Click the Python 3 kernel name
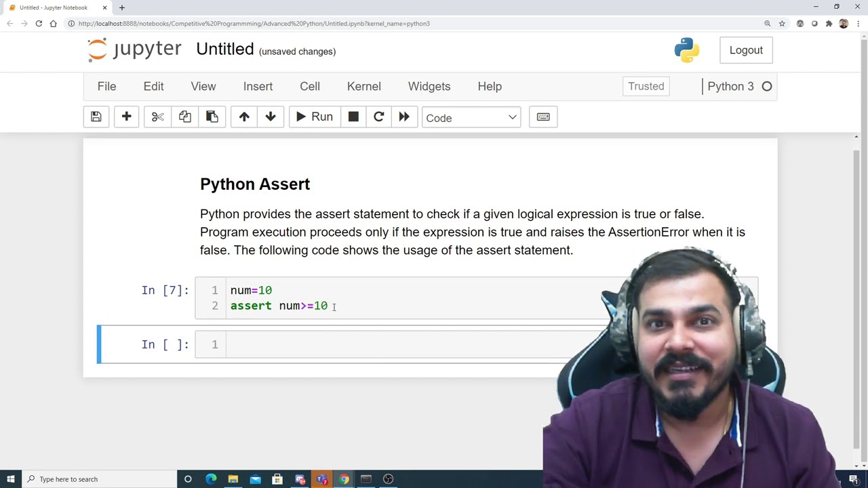The image size is (868, 488). pos(730,86)
